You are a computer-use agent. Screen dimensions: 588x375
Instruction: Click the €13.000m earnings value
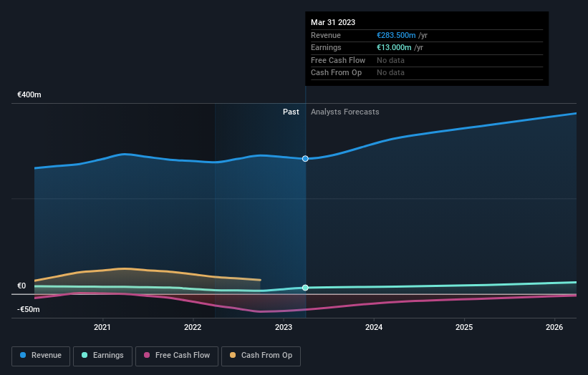pyautogui.click(x=394, y=47)
